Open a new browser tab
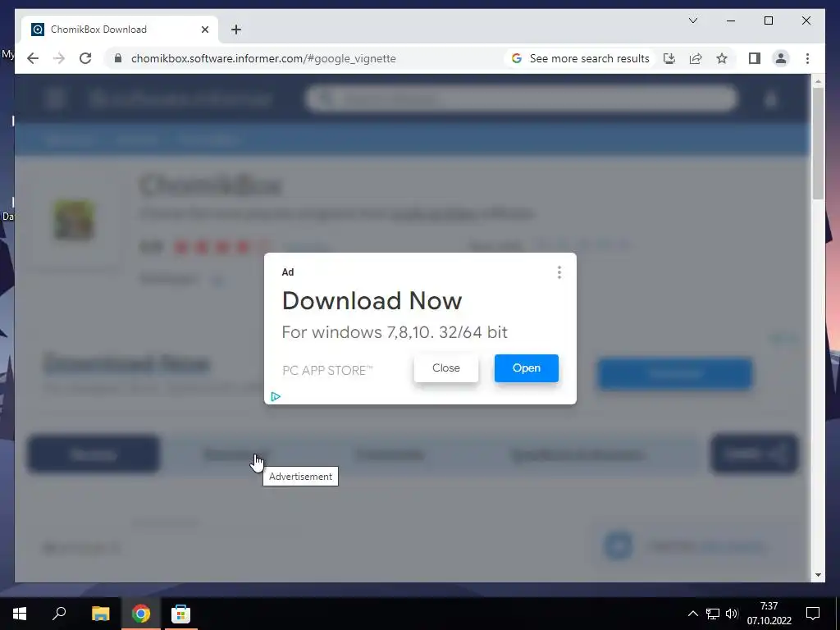 pyautogui.click(x=236, y=30)
